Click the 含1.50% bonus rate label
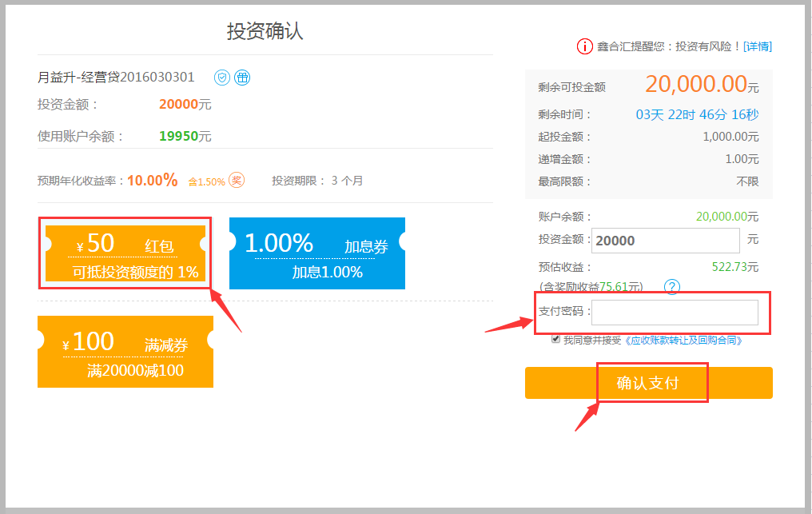The width and height of the screenshot is (812, 514). [x=206, y=181]
